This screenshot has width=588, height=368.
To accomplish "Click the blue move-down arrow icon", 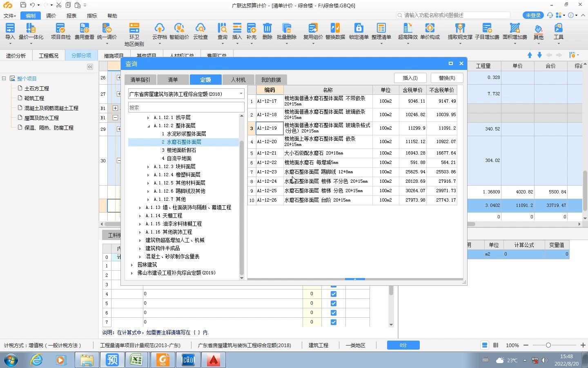I will pos(539,55).
